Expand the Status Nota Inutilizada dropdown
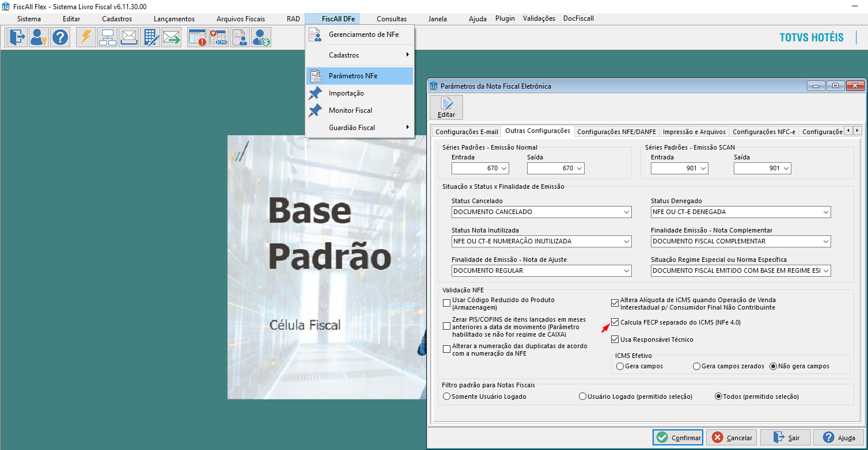Viewport: 868px width, 450px height. point(626,241)
